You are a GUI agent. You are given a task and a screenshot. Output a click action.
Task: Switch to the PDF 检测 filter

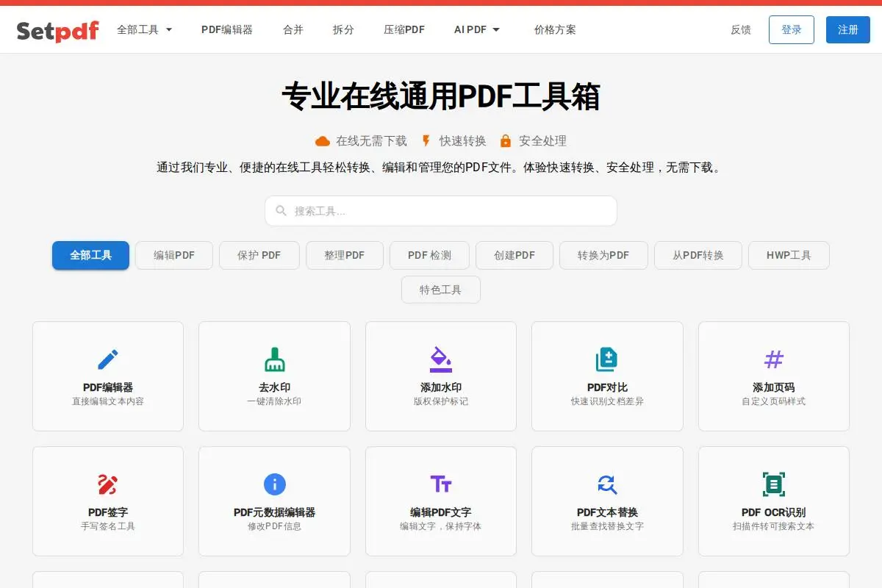click(430, 256)
